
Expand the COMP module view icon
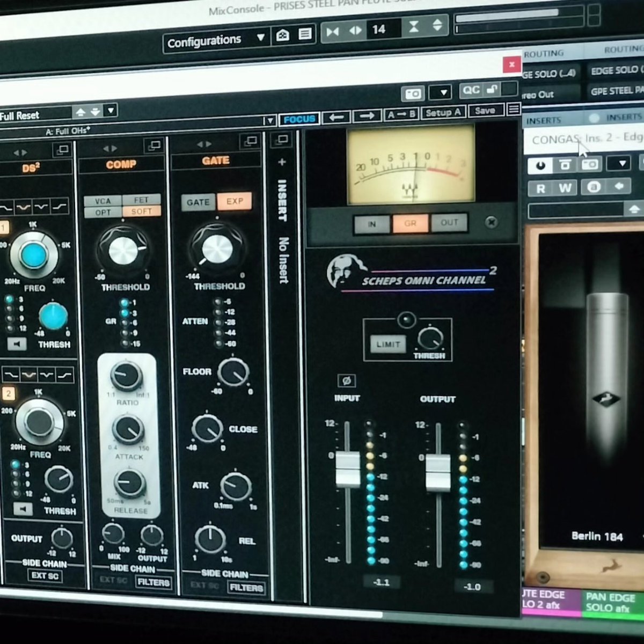[x=155, y=145]
